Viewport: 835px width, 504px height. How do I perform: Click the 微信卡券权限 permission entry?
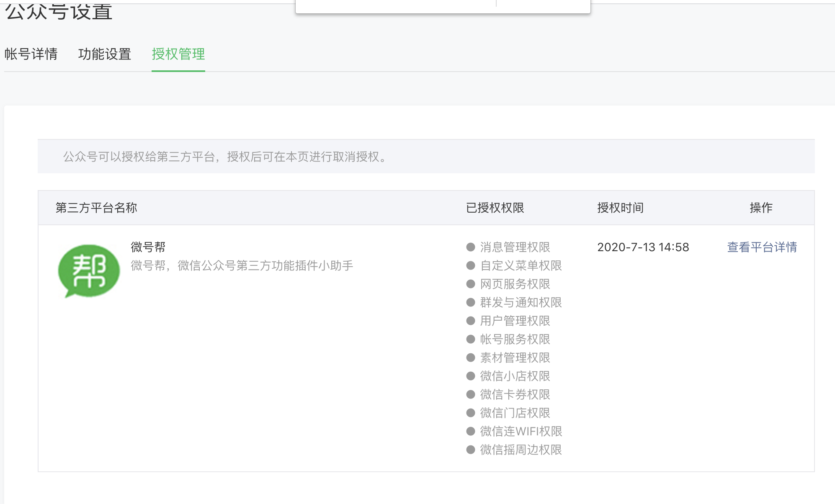pyautogui.click(x=515, y=394)
